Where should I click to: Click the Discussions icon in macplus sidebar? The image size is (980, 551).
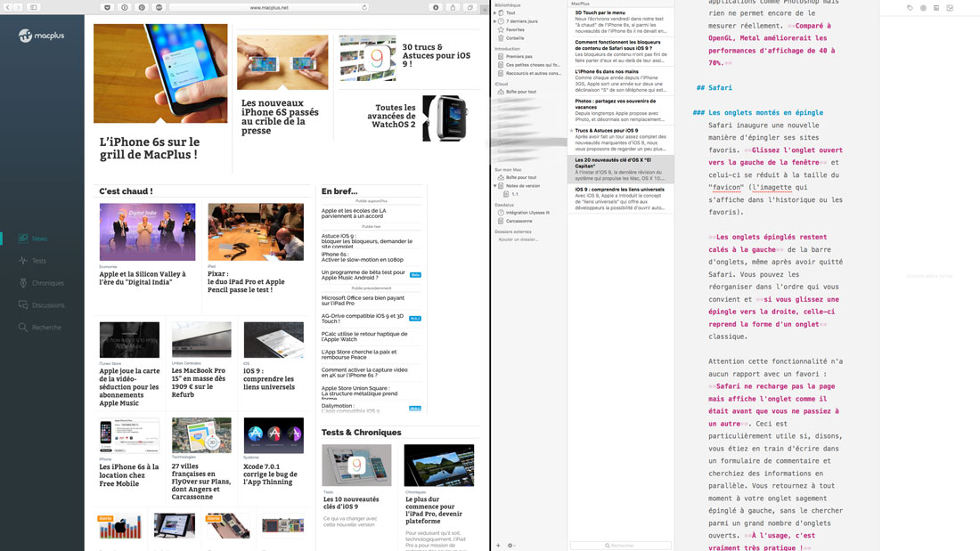click(x=23, y=304)
